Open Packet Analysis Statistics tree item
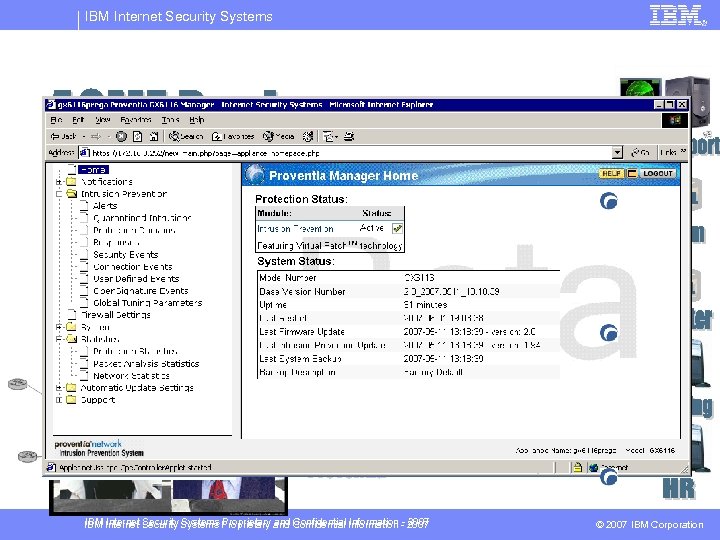720x540 pixels. pyautogui.click(x=146, y=364)
